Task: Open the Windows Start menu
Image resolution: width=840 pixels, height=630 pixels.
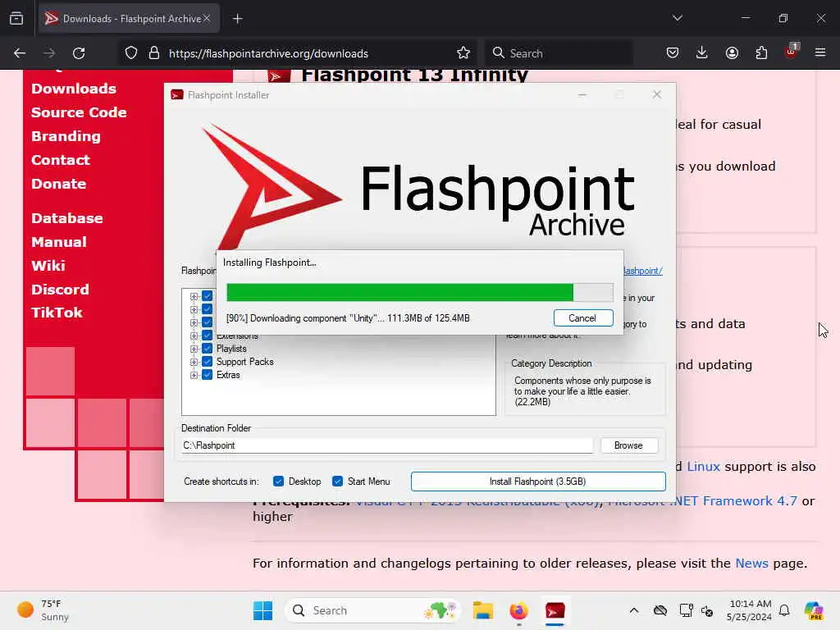Action: click(262, 610)
